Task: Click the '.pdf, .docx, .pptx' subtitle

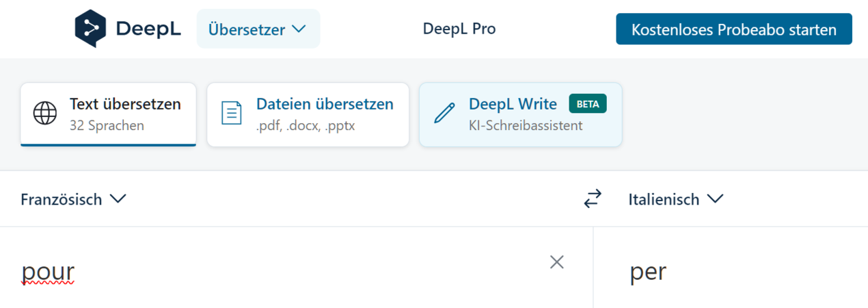Action: click(x=306, y=126)
